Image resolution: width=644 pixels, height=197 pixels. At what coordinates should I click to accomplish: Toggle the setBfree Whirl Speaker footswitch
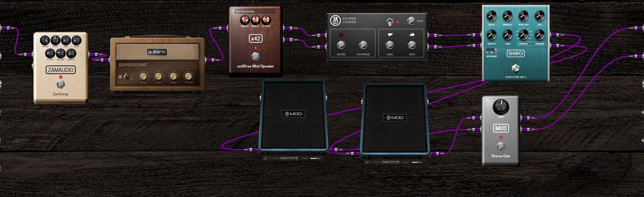pyautogui.click(x=255, y=56)
